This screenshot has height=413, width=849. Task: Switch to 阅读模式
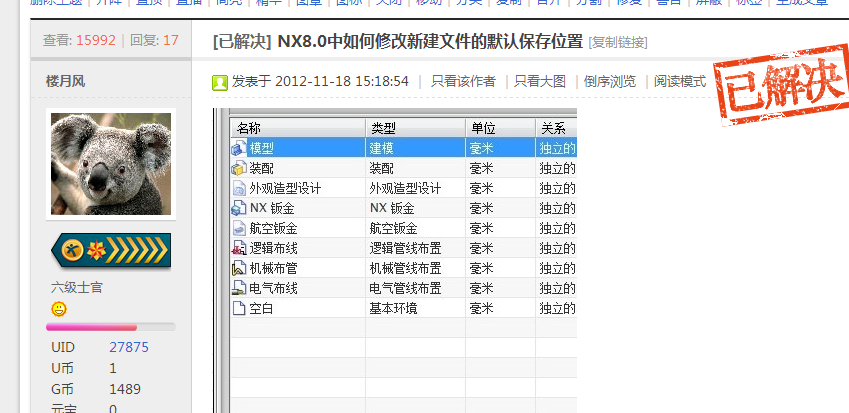tap(680, 82)
